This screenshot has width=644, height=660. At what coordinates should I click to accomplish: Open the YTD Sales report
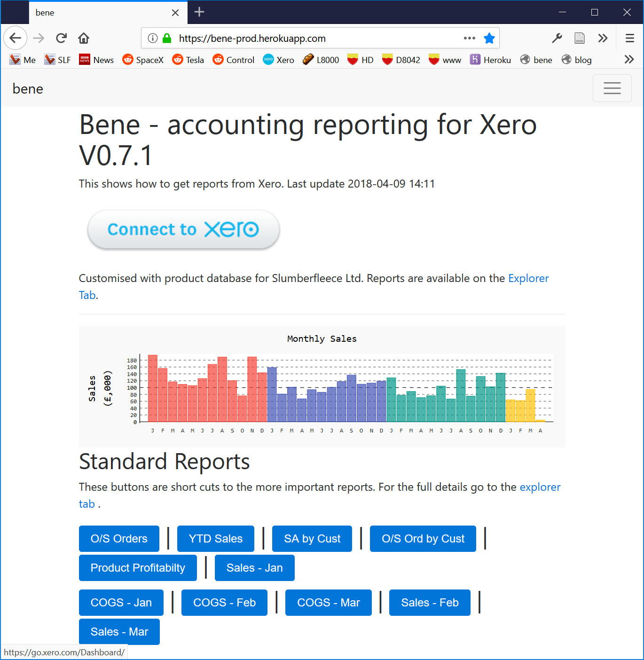pyautogui.click(x=216, y=539)
